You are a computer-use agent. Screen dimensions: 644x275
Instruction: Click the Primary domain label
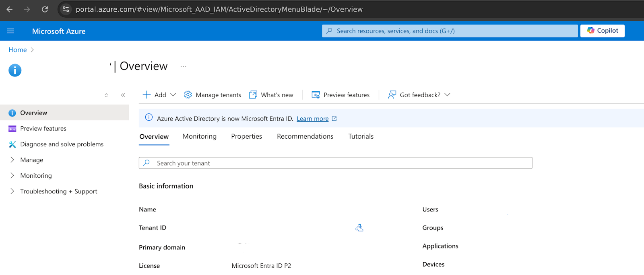click(162, 247)
